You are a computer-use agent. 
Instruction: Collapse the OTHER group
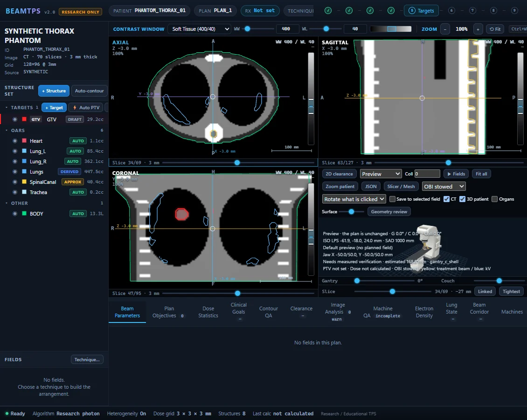tap(7, 203)
